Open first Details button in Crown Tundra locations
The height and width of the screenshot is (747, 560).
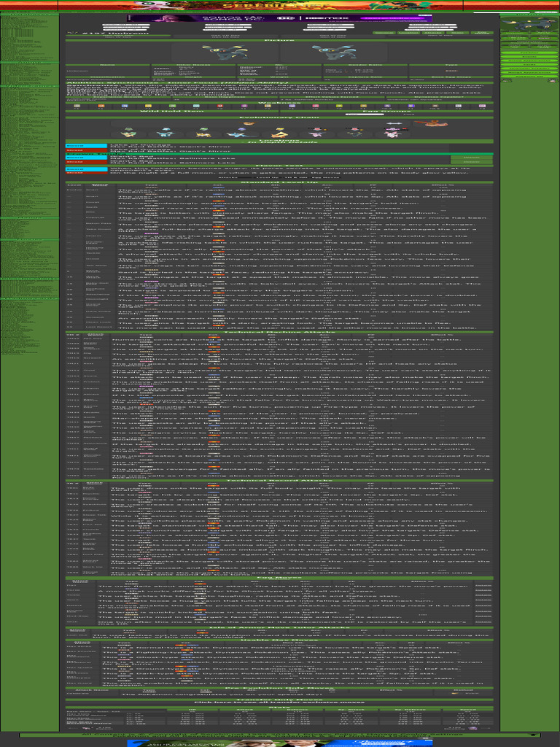472,158
